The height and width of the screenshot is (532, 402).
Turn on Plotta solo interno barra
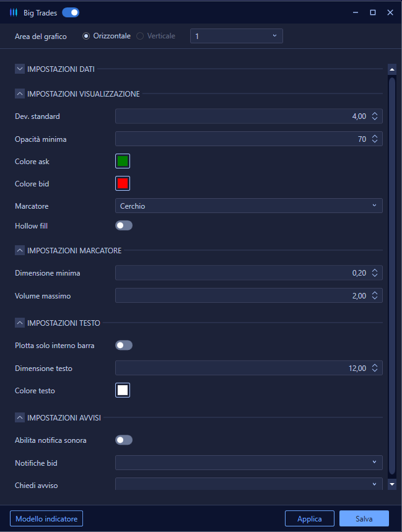pos(124,346)
